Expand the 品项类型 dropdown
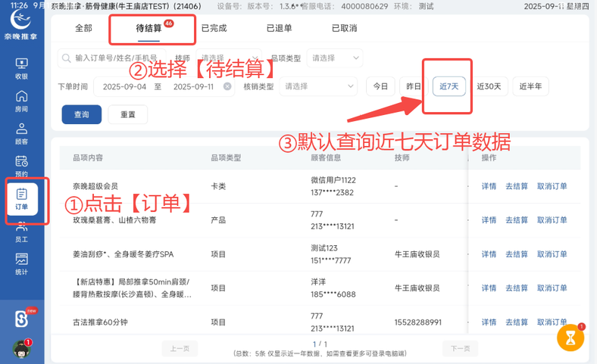597x364 pixels. [335, 58]
